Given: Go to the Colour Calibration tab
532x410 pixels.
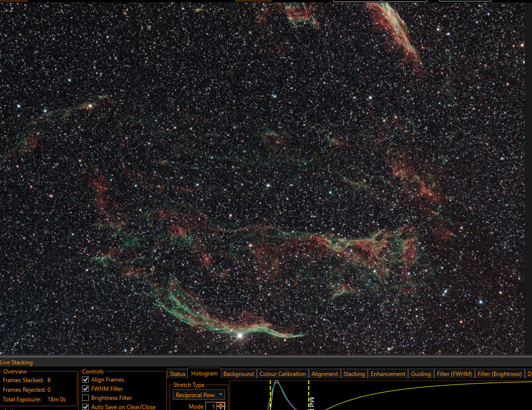Looking at the screenshot, I should (x=283, y=373).
